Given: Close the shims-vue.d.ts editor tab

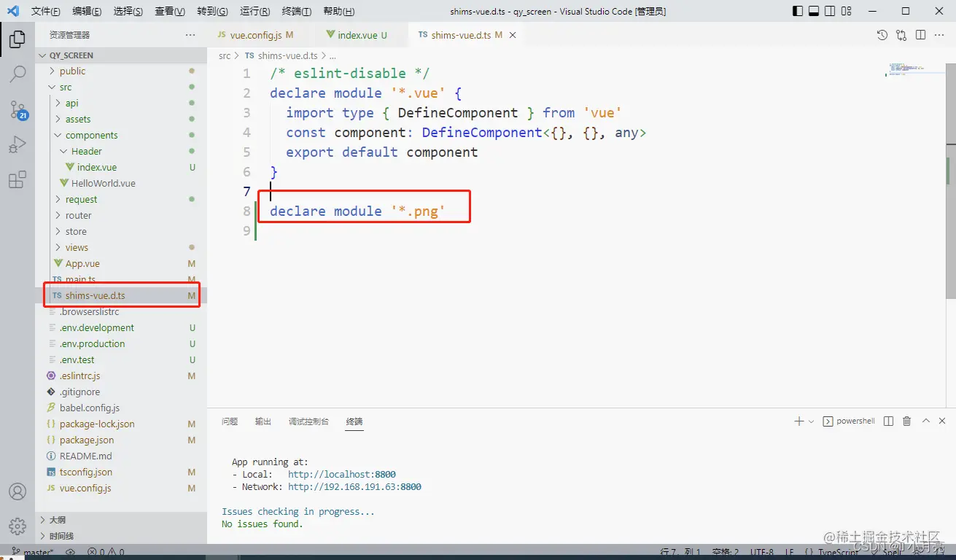Looking at the screenshot, I should coord(513,35).
